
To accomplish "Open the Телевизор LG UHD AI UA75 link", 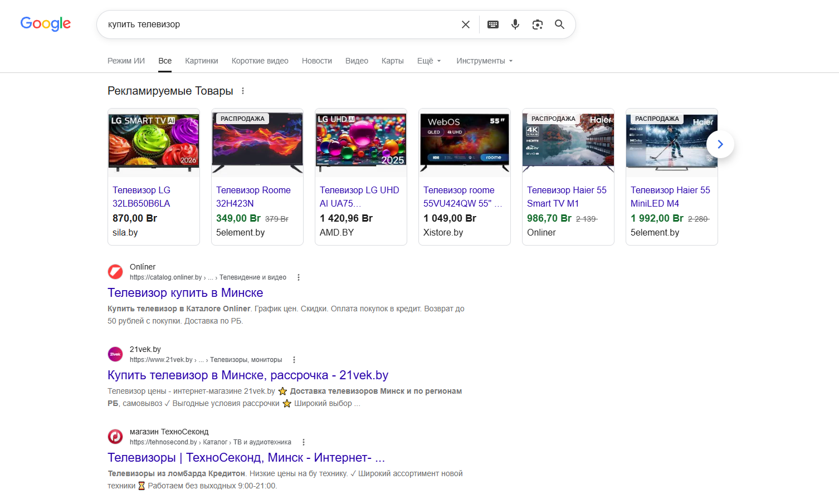I will [x=359, y=197].
